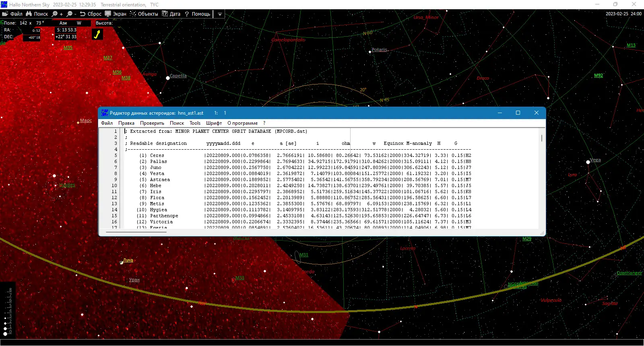Click the Coathanger object label
The height and width of the screenshot is (346, 644).
tap(630, 273)
